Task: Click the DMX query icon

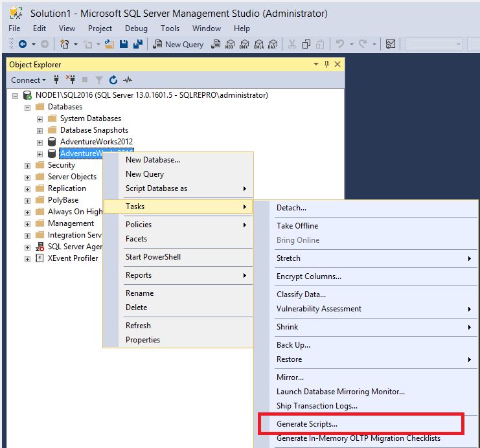Action: tap(244, 45)
